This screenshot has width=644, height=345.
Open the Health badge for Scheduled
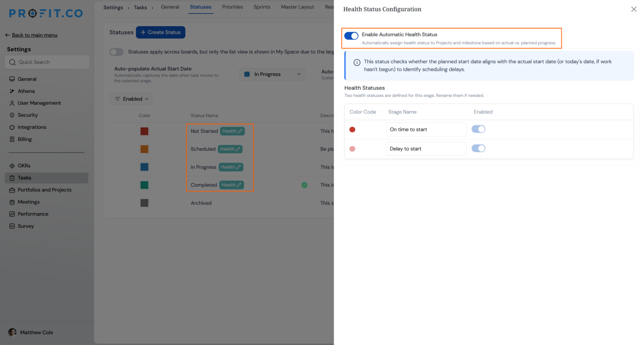pyautogui.click(x=230, y=149)
